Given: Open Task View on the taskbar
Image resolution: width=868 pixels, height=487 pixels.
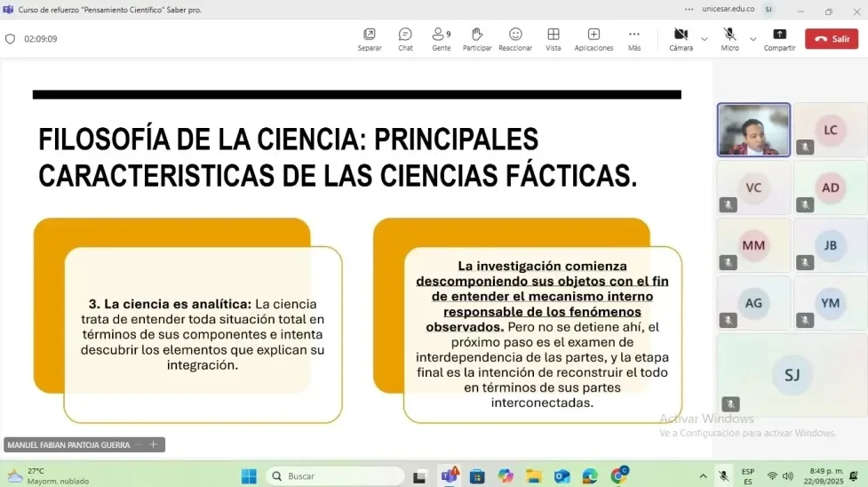Looking at the screenshot, I should point(419,476).
